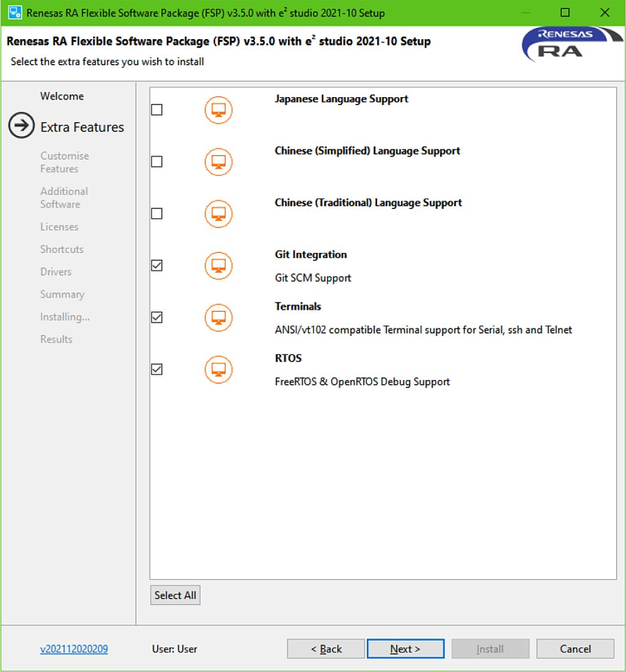Click the Chinese (Simplified) feature icon
Image resolution: width=626 pixels, height=672 pixels.
pos(218,162)
